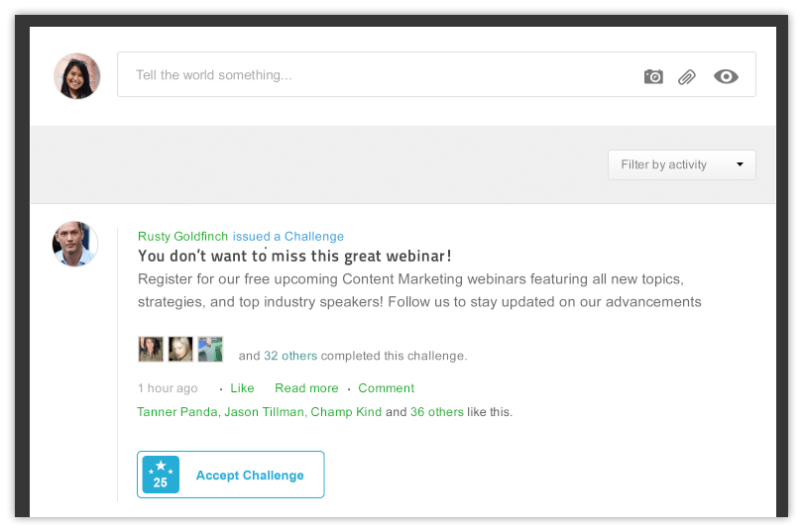
Task: View third challenge completer's photo
Action: [x=210, y=349]
